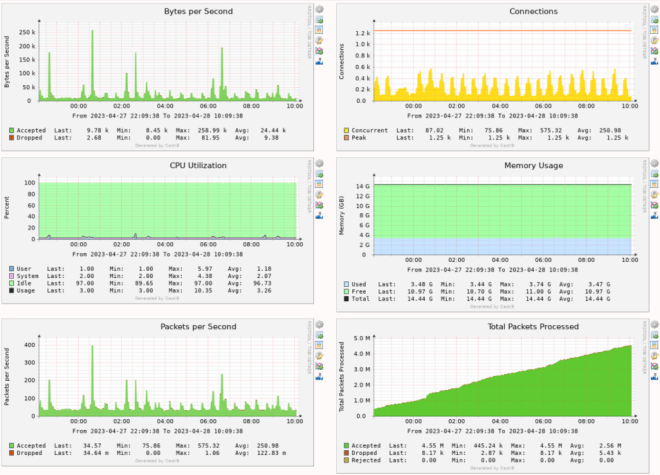Open Time Graph View for Bytes per Second
This screenshot has height=475, width=660.
pyautogui.click(x=320, y=31)
